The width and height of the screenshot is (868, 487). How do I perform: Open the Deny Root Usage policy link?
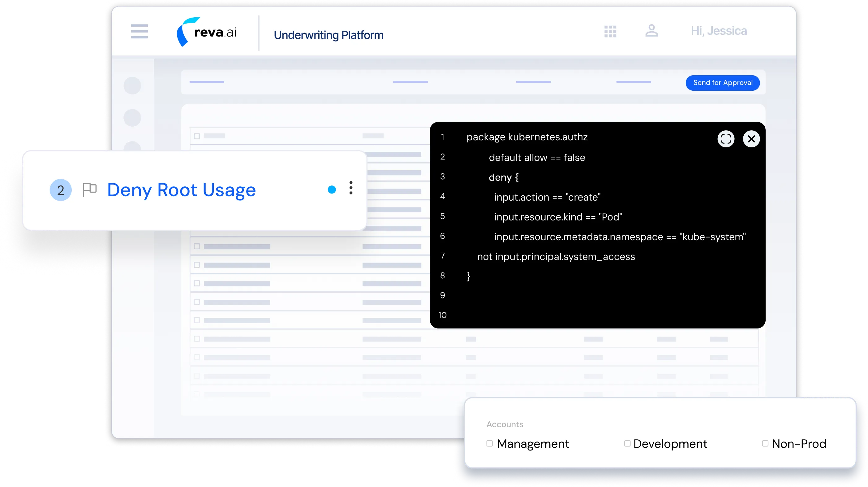[181, 190]
